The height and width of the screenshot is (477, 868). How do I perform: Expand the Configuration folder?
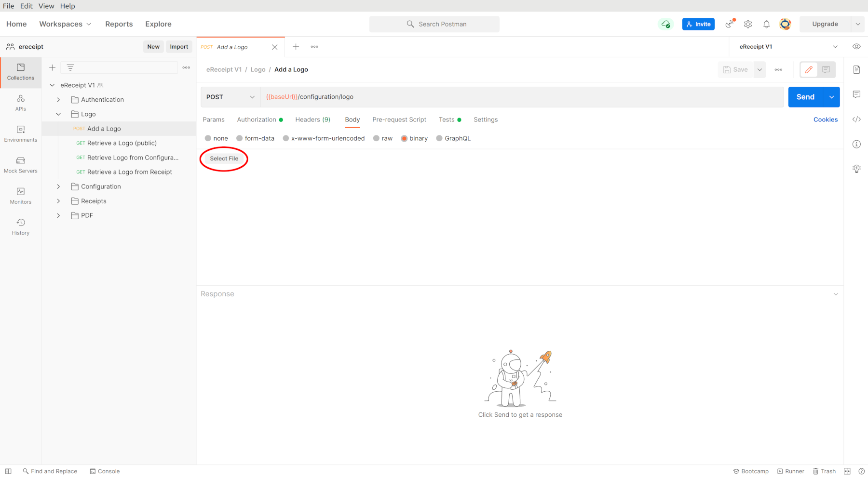[58, 186]
